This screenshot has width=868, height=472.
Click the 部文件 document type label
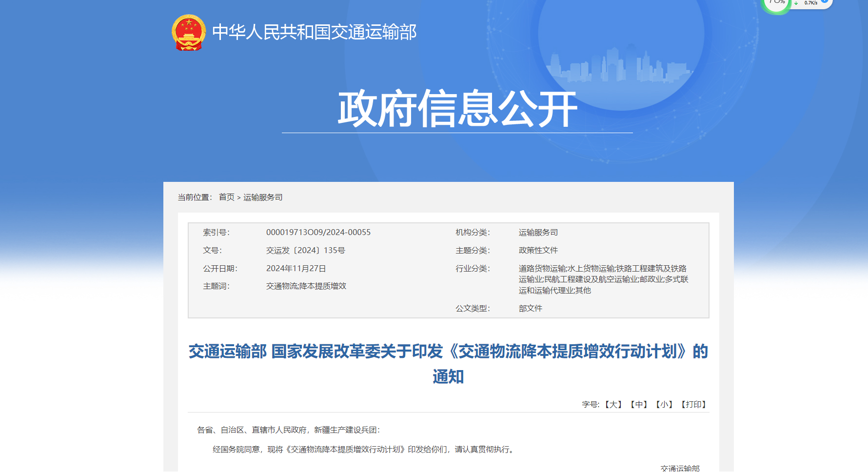coord(530,308)
